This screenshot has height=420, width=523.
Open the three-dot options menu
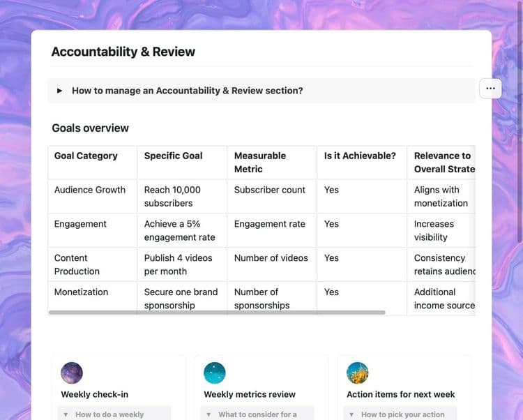[x=490, y=89]
